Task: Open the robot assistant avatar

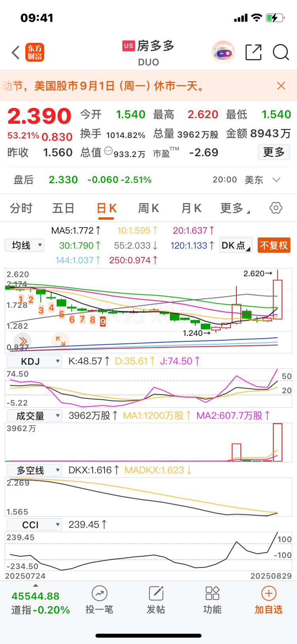Action: pos(223,52)
